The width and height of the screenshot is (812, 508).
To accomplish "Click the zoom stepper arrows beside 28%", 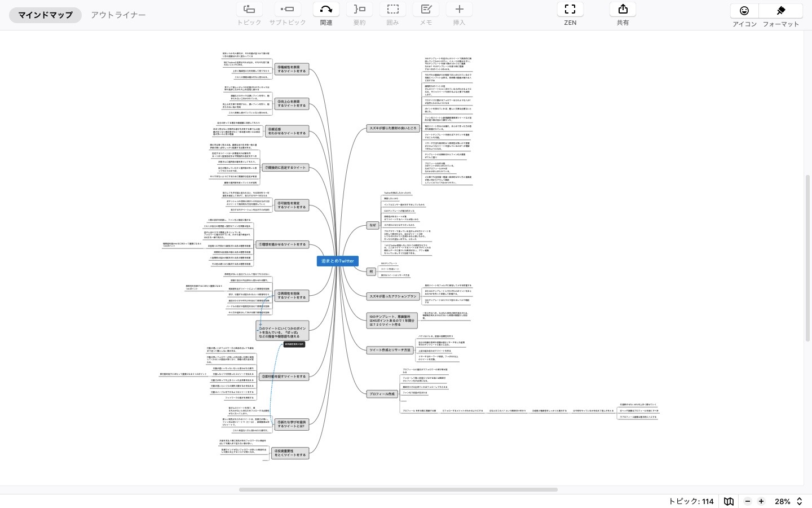I will [799, 501].
